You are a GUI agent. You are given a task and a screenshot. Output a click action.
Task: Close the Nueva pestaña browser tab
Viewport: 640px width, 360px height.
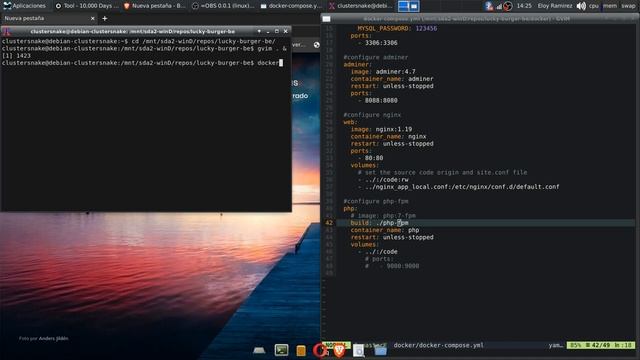(92, 18)
